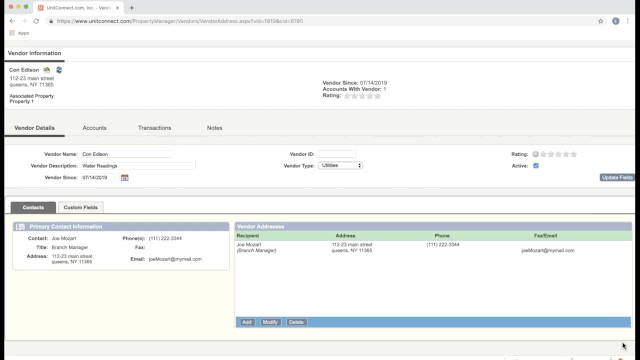The height and width of the screenshot is (360, 640).
Task: Click the Vendor ID input field
Action: 337,154
